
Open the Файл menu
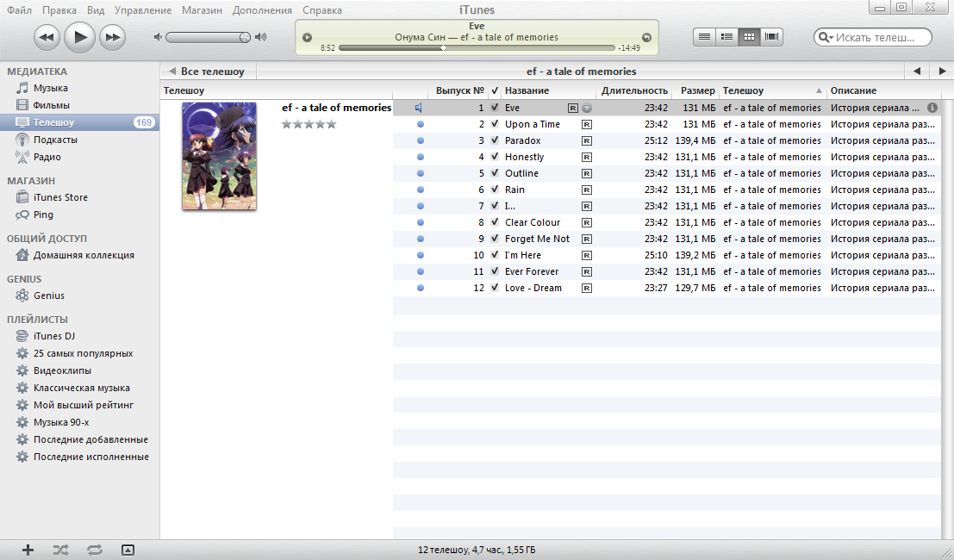[20, 10]
